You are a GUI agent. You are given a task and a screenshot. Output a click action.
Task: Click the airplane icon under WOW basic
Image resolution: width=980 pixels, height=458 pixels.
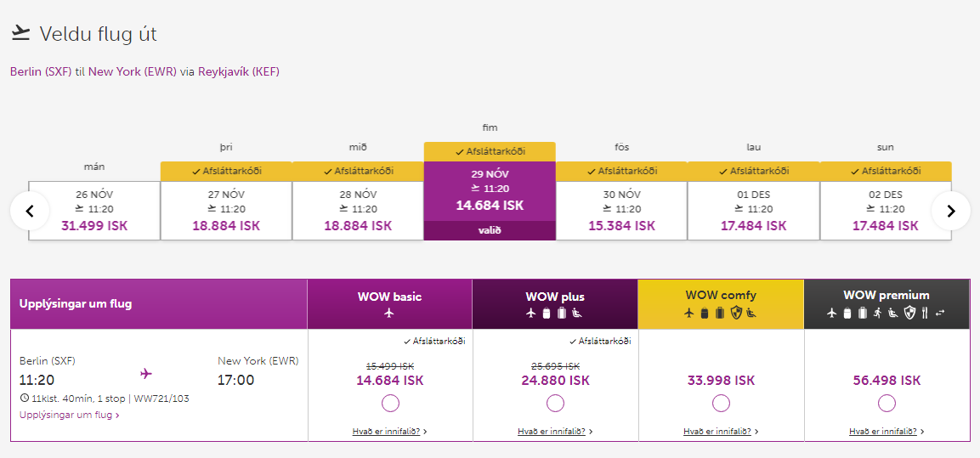pos(389,314)
